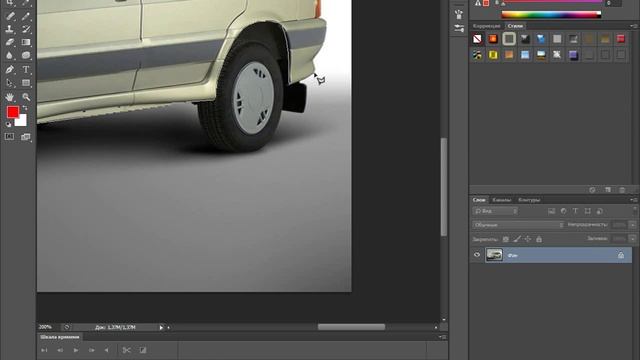The width and height of the screenshot is (640, 360).
Task: Apply the yellow outlined style swatch
Action: [x=493, y=55]
